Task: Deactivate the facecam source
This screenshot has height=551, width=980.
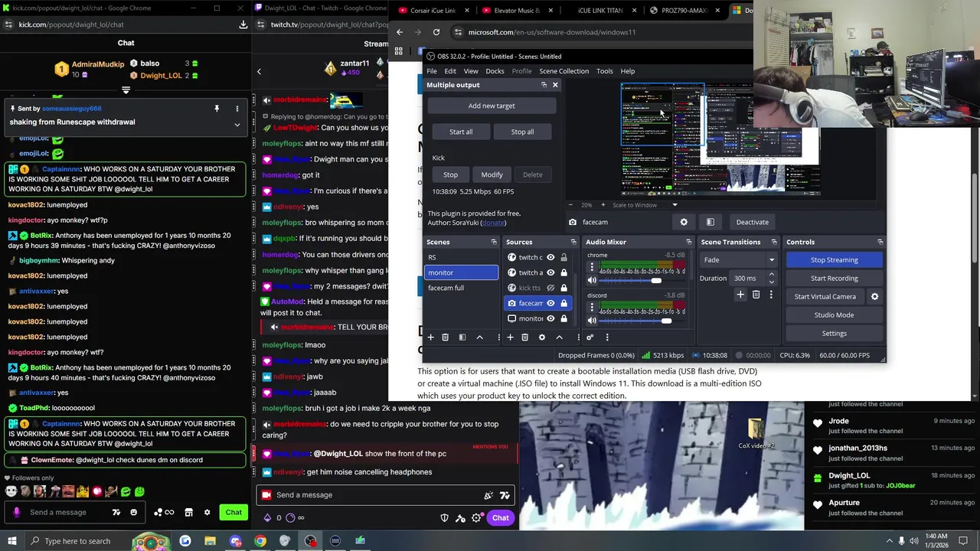Action: [752, 222]
